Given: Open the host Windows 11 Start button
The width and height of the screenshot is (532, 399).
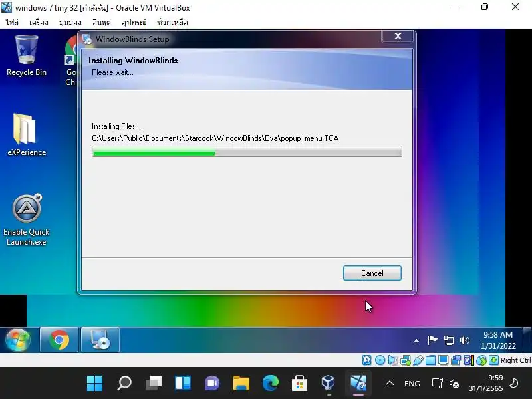Looking at the screenshot, I should [x=94, y=384].
